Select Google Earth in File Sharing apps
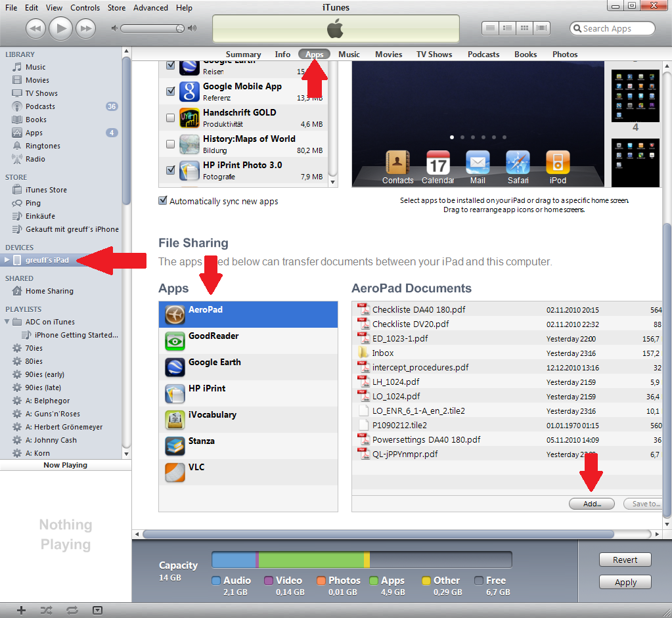The width and height of the screenshot is (672, 618). pos(248,367)
